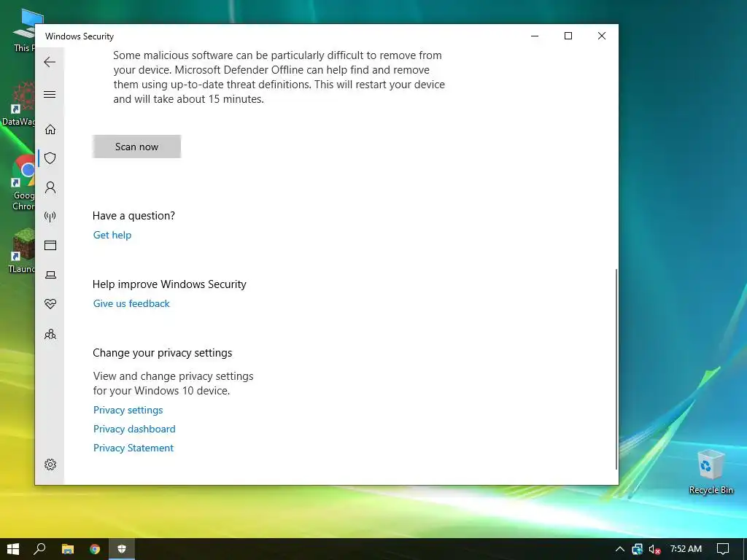Go to the Home icon in sidebar

50,130
